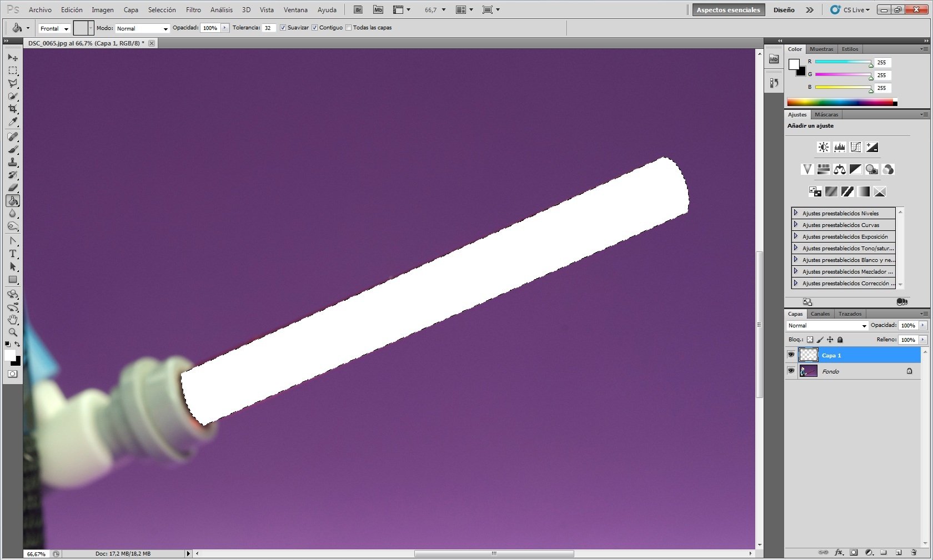Image resolution: width=933 pixels, height=560 pixels.
Task: Uncheck the Suavizar checkbox
Action: pyautogui.click(x=283, y=28)
